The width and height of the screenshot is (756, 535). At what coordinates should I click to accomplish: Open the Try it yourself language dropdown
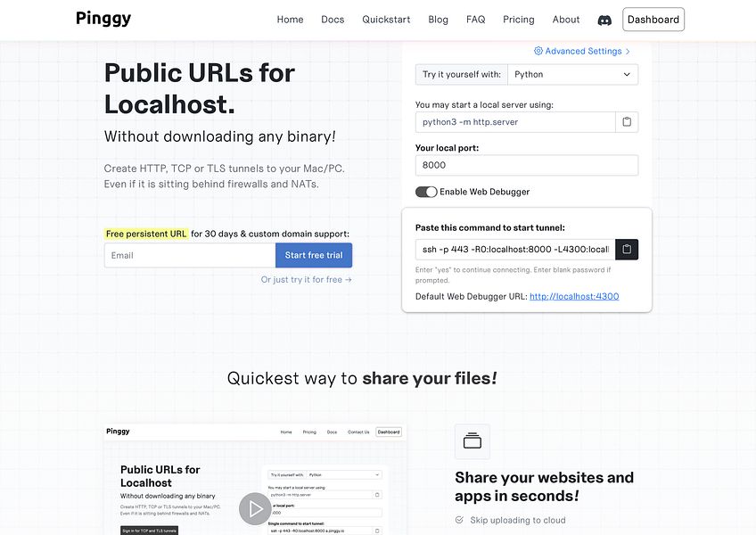click(571, 74)
